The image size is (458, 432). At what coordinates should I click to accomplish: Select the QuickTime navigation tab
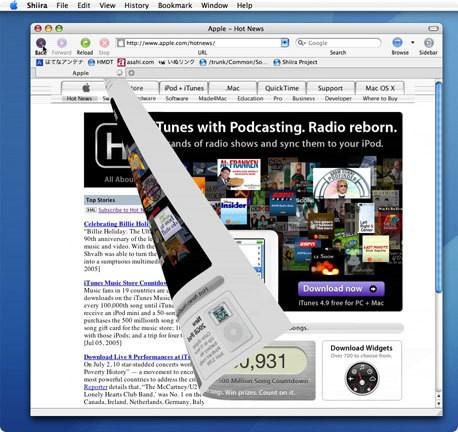click(282, 88)
